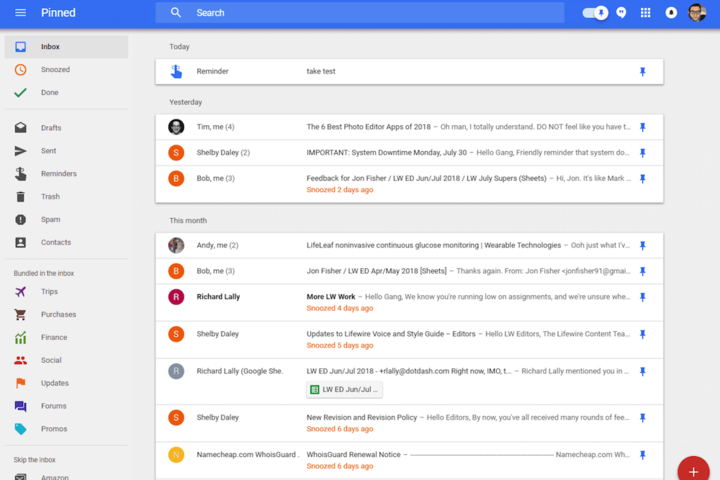This screenshot has width=720, height=480.
Task: Open the Promos tag icon
Action: pyautogui.click(x=20, y=429)
